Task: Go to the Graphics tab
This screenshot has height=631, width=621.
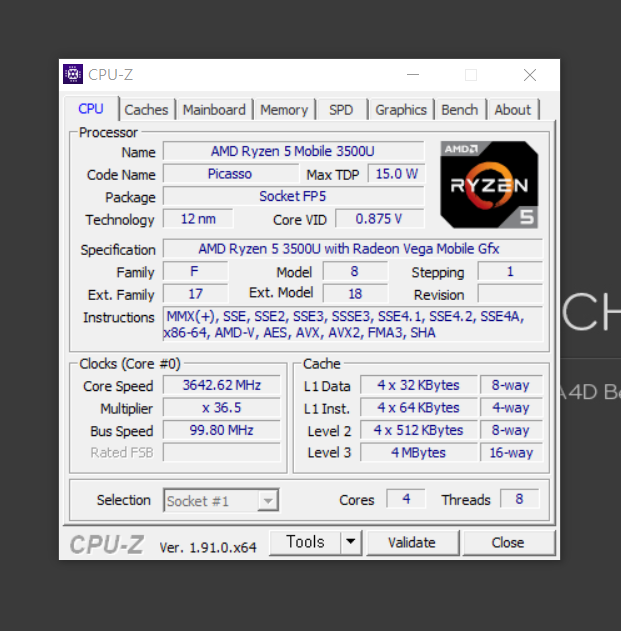Action: pos(401,110)
